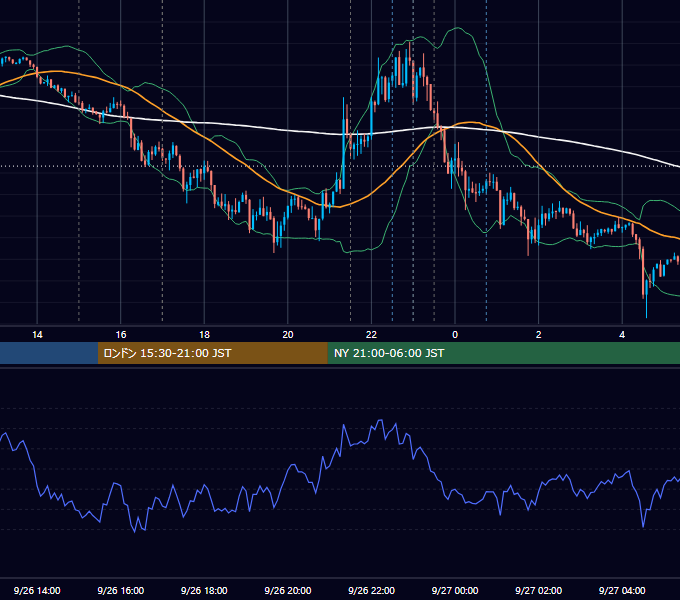This screenshot has height=600, width=680.
Task: Click the hour label 18 on price chart axis
Action: pos(204,335)
